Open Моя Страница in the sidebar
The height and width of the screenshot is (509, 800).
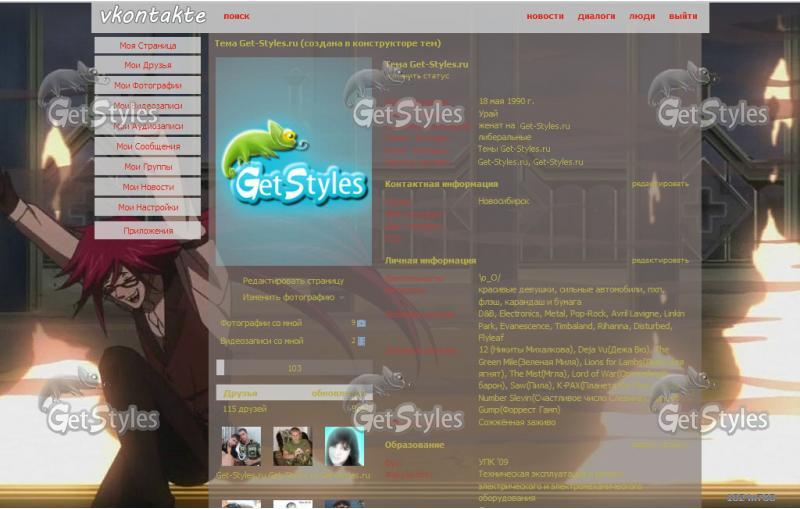coord(148,46)
